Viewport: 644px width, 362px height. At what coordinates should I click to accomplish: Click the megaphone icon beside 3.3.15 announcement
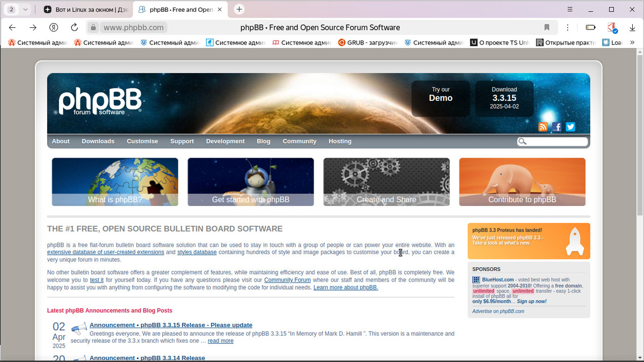[x=79, y=328]
